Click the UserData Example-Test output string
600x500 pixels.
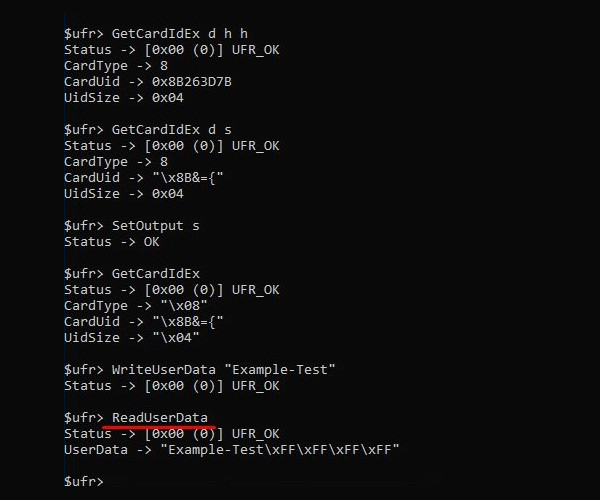pyautogui.click(x=280, y=450)
